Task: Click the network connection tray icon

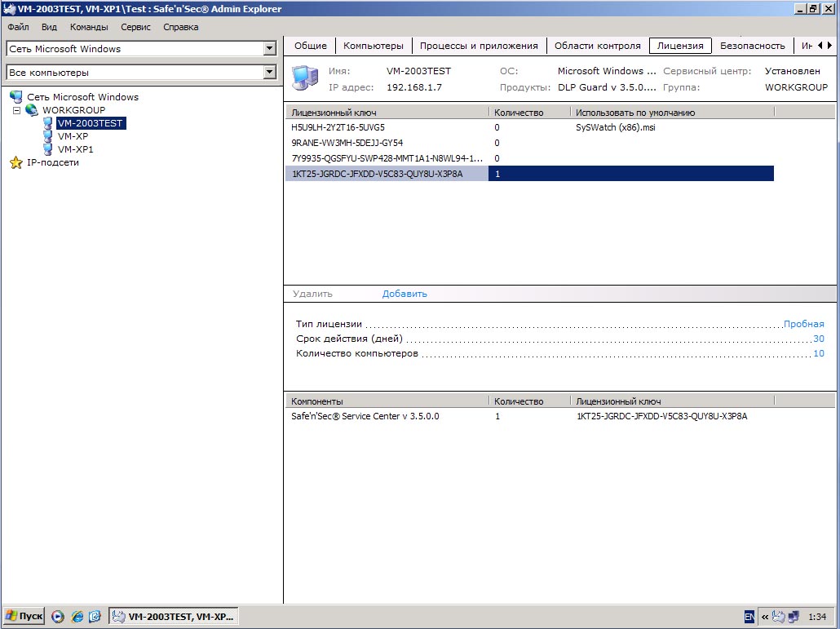Action: 794,617
